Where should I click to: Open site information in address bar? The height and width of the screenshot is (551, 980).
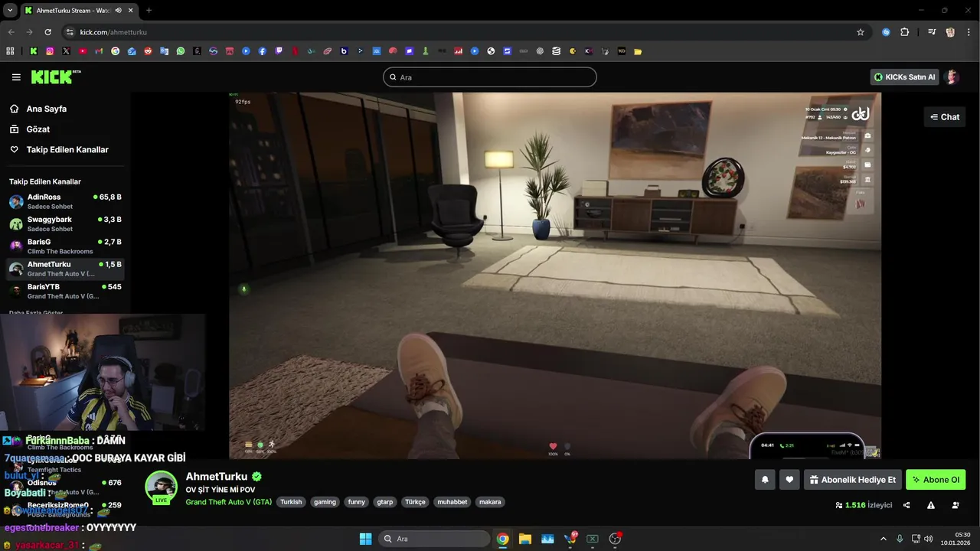click(x=70, y=32)
